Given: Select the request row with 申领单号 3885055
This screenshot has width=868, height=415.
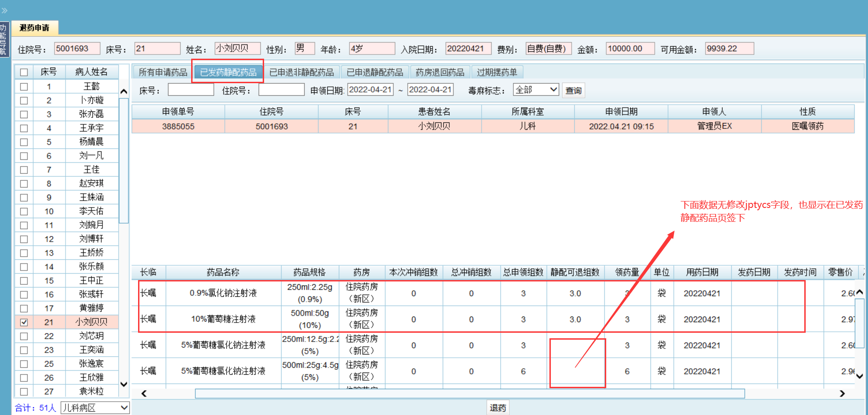Looking at the screenshot, I should [x=493, y=126].
